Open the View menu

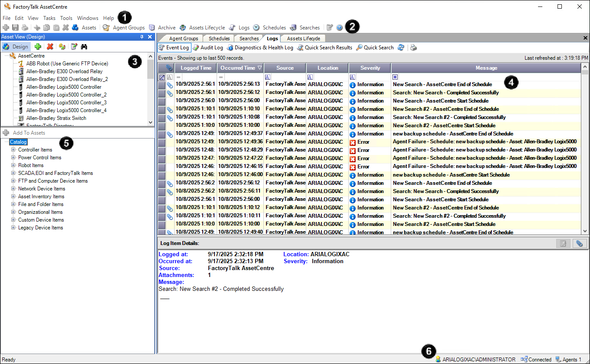tap(33, 18)
